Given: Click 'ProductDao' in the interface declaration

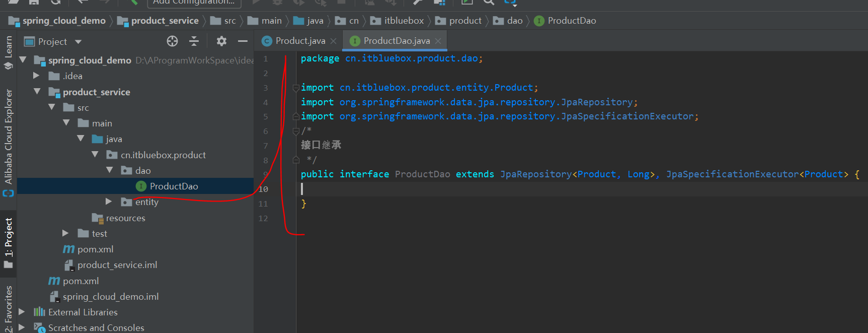Looking at the screenshot, I should (x=423, y=174).
